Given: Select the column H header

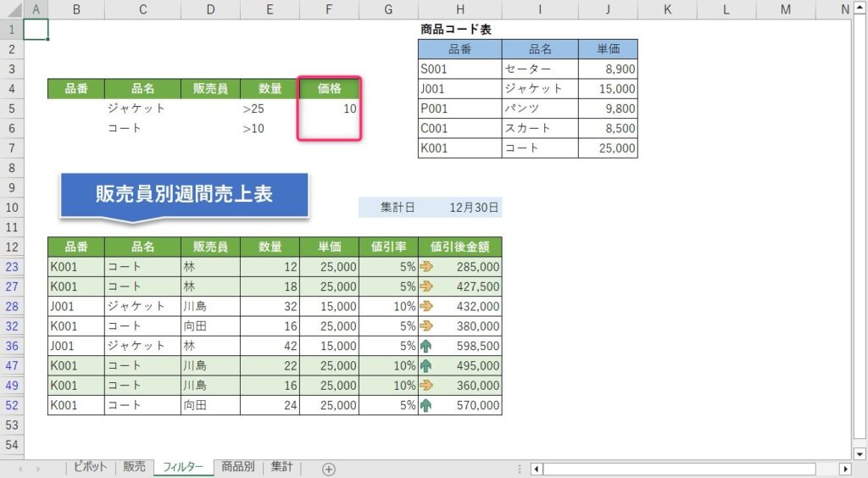Looking at the screenshot, I should [x=459, y=8].
